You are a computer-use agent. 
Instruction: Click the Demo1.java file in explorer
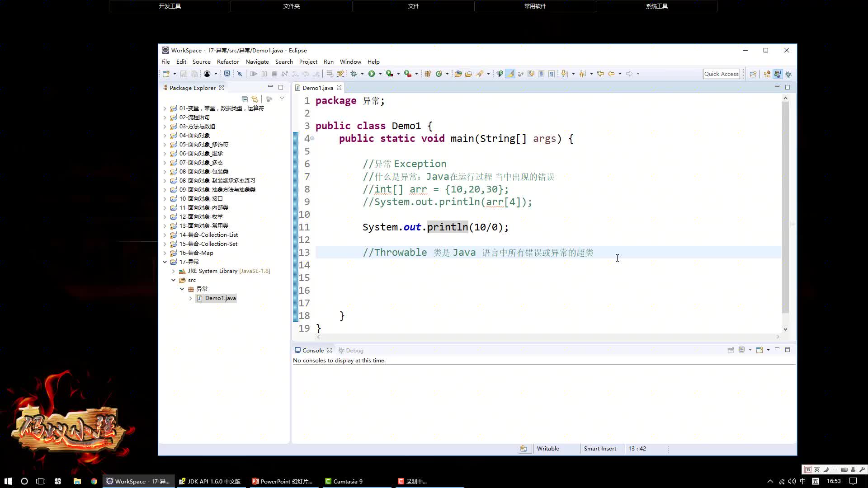coord(221,298)
